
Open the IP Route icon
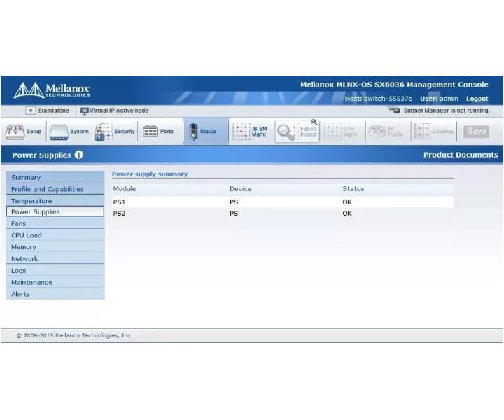pyautogui.click(x=377, y=132)
